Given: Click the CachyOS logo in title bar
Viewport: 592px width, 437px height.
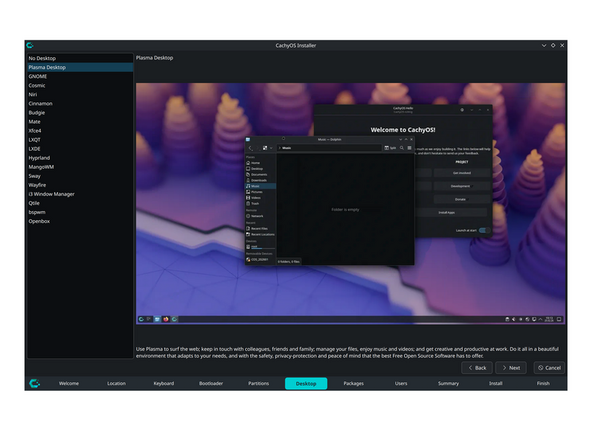Looking at the screenshot, I should pyautogui.click(x=30, y=45).
